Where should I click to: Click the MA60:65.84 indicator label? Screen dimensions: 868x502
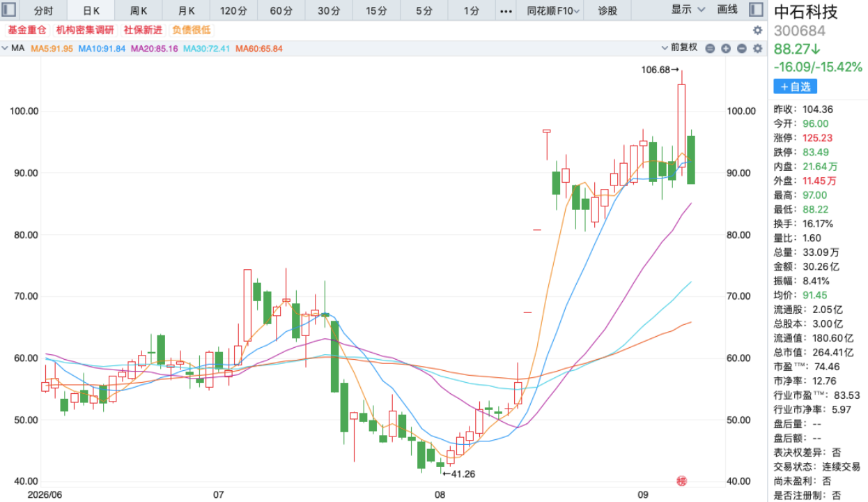[x=259, y=48]
